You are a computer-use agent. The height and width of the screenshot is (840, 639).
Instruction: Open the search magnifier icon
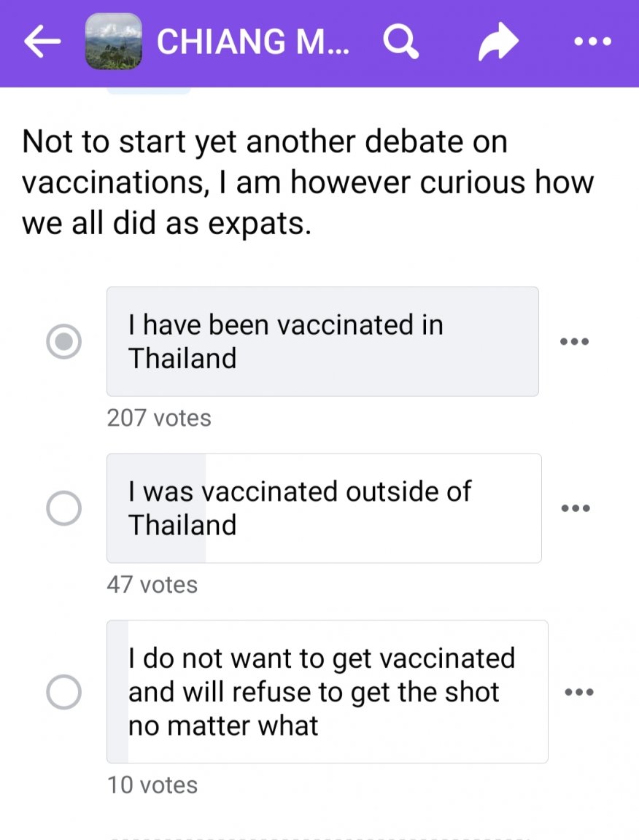[401, 42]
